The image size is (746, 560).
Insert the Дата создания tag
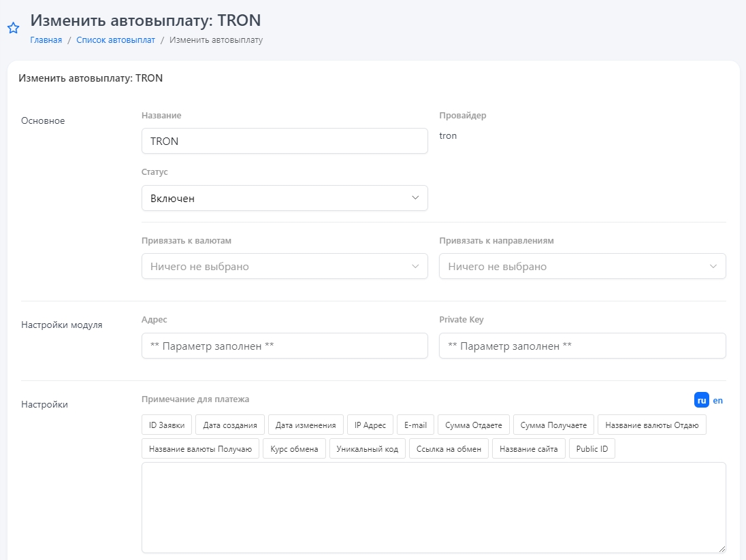230,425
